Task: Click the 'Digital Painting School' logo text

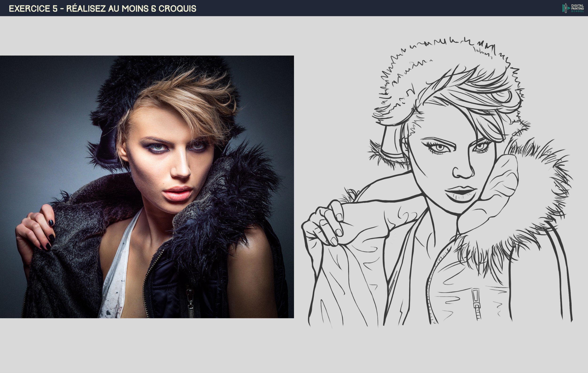Action: point(577,8)
